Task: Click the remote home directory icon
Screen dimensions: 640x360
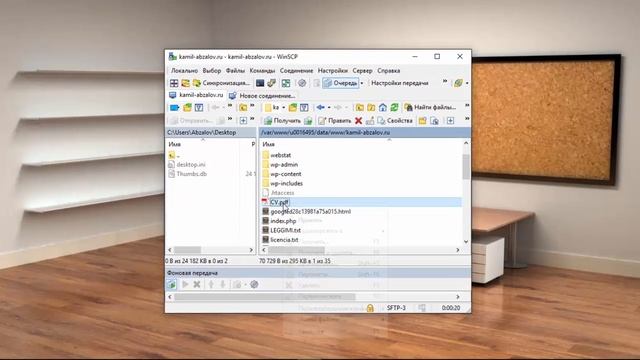Action: point(383,107)
